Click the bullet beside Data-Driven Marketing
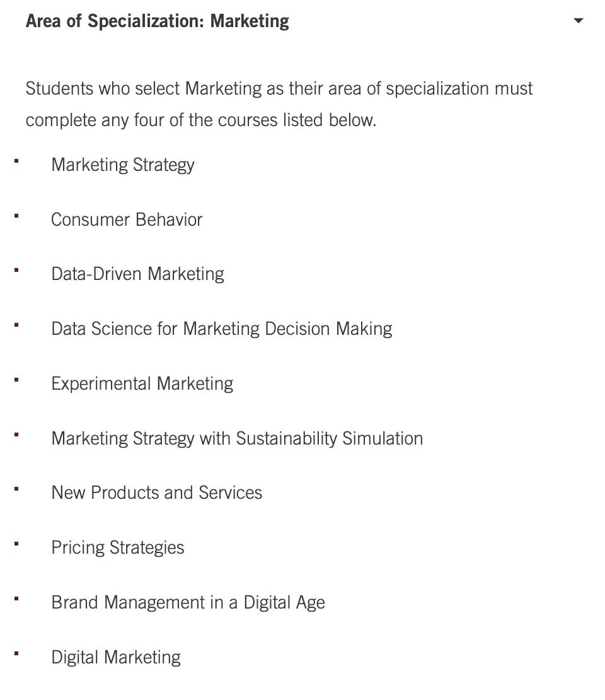 click(16, 270)
